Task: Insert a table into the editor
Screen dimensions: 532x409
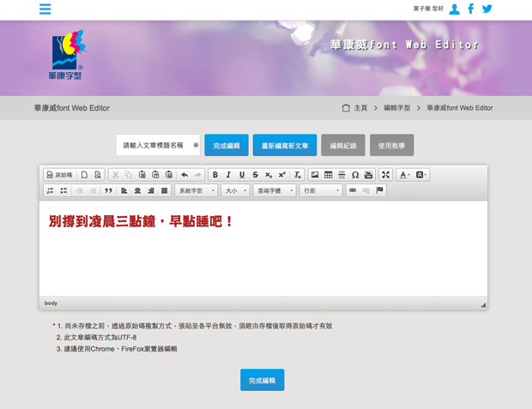Action: [328, 175]
